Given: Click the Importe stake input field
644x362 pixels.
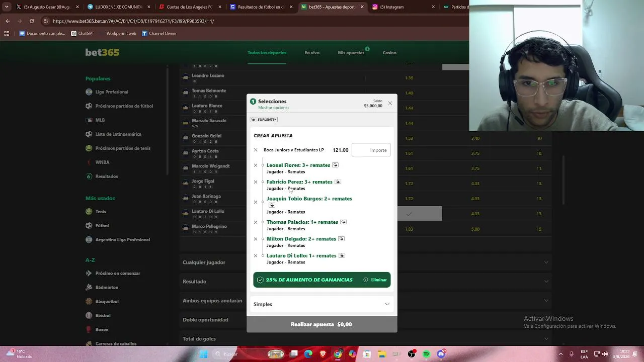Looking at the screenshot, I should [x=371, y=150].
